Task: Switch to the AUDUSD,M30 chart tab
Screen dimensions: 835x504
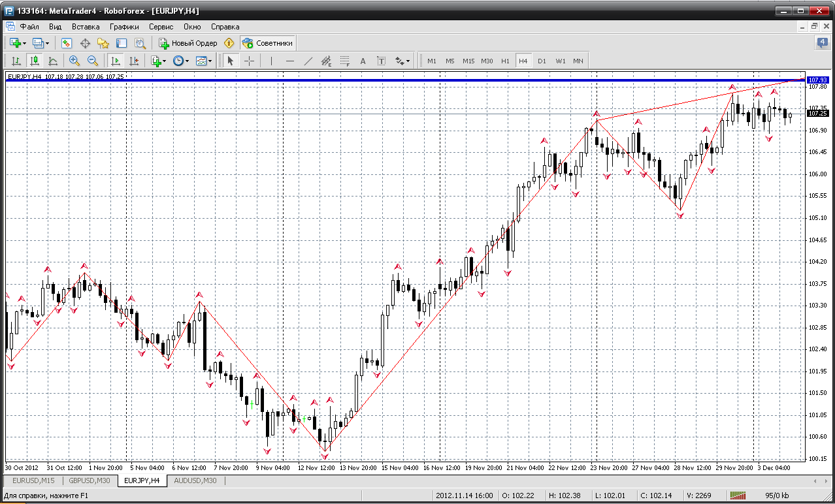Action: [195, 480]
